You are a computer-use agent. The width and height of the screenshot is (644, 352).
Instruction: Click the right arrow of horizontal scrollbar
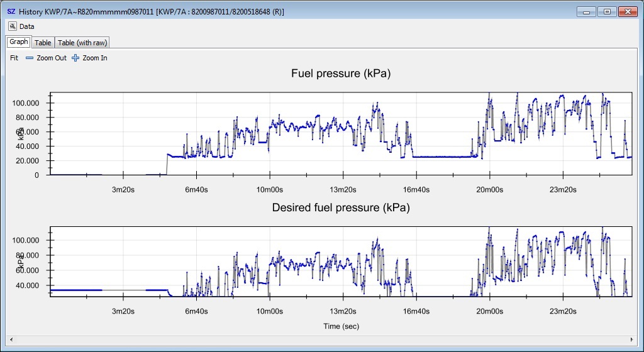[x=631, y=339]
